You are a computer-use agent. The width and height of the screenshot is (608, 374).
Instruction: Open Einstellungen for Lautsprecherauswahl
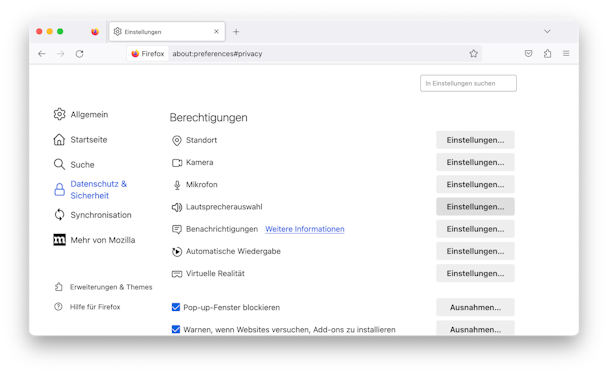coord(475,207)
